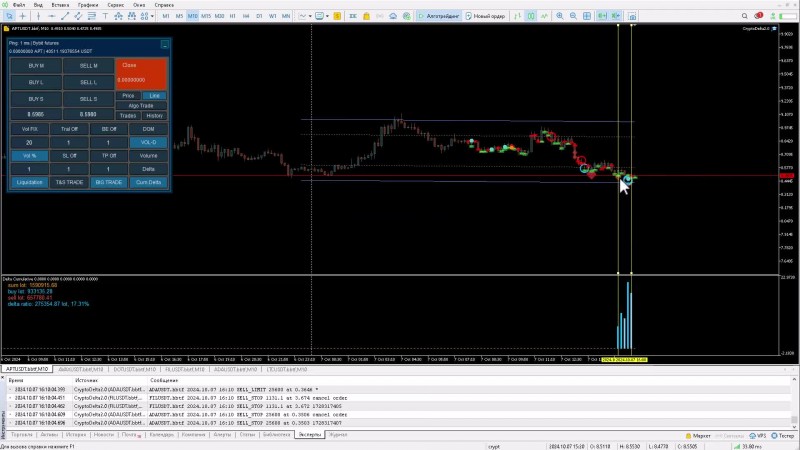Toggle the Algo Trading toolbar button
The height and width of the screenshot is (450, 800).
(x=439, y=16)
